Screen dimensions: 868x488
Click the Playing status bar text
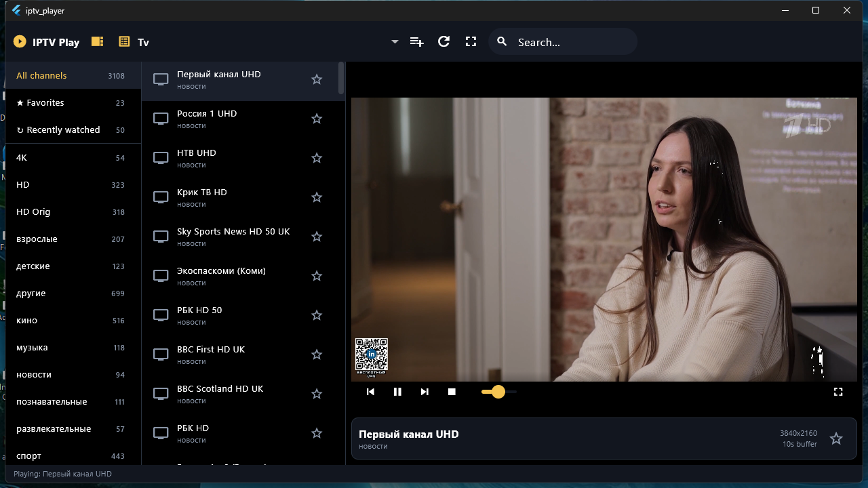click(x=62, y=474)
